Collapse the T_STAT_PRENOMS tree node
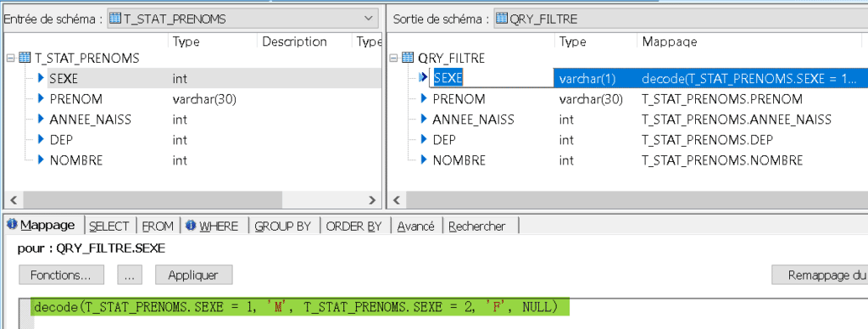 10,58
